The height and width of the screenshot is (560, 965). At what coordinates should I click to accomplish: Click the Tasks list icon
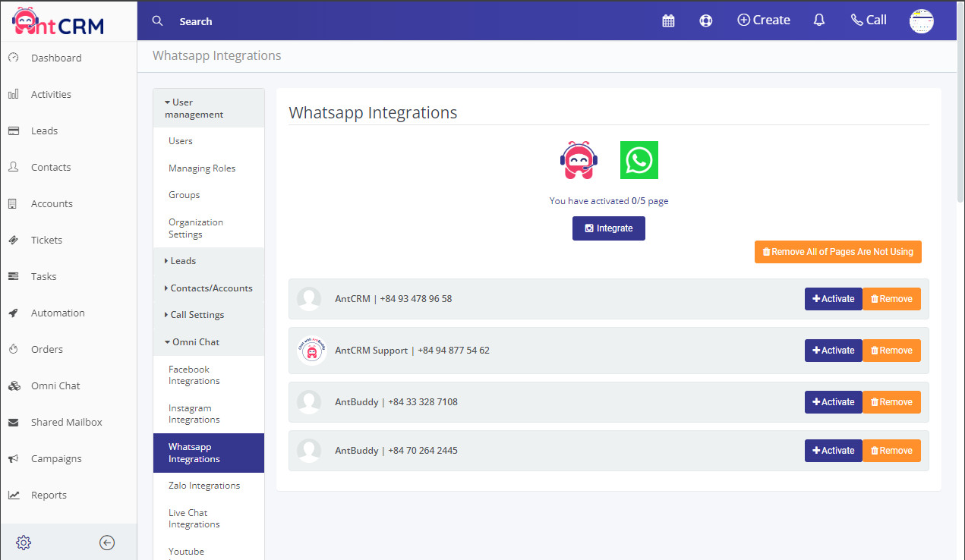14,276
